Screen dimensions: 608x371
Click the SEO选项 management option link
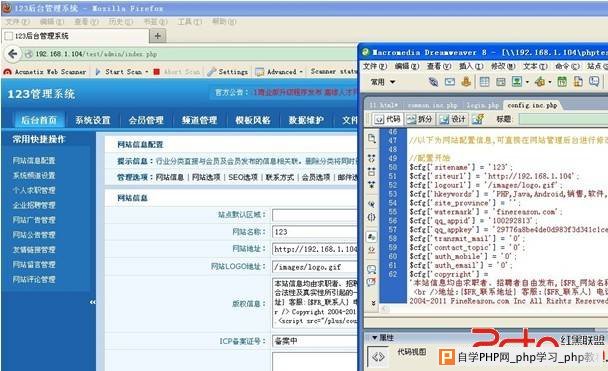(x=243, y=177)
